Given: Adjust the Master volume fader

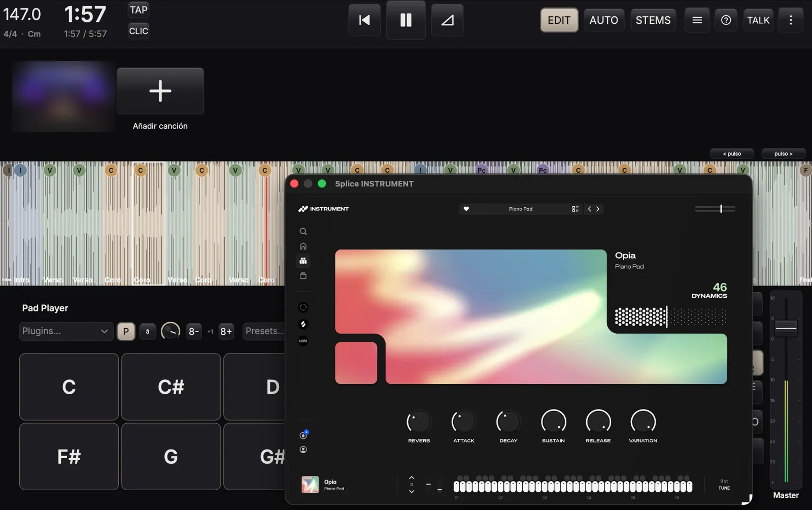Looking at the screenshot, I should (786, 328).
